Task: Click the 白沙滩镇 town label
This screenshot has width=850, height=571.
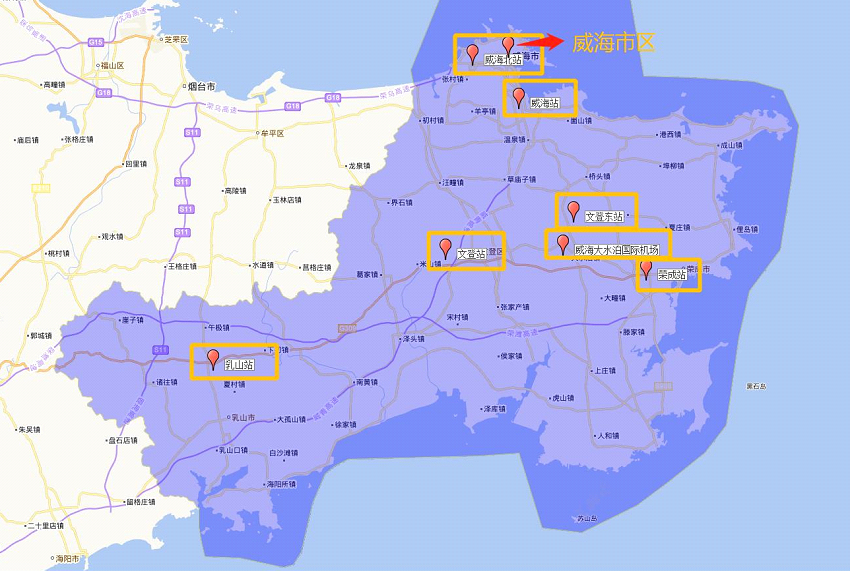Action: point(284,453)
